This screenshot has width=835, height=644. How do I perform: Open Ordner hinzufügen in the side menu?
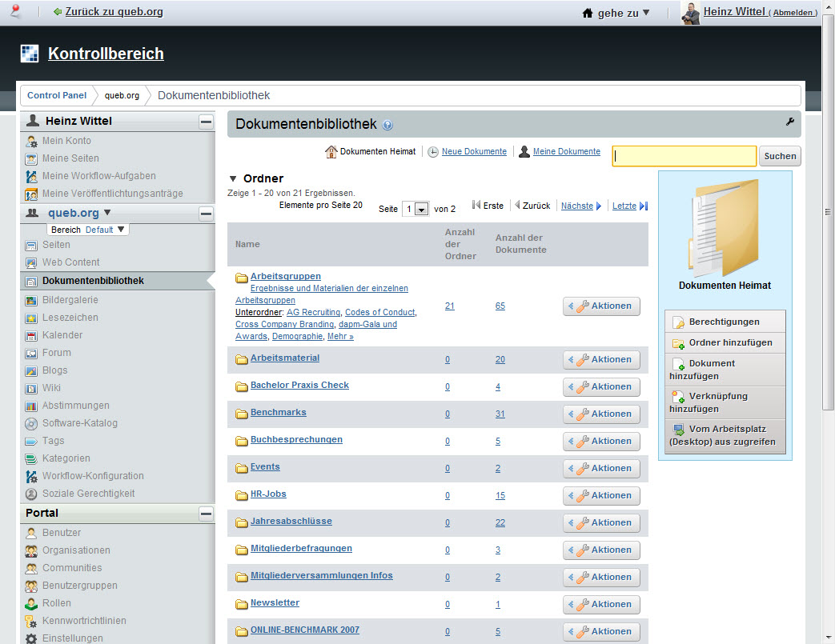(724, 342)
